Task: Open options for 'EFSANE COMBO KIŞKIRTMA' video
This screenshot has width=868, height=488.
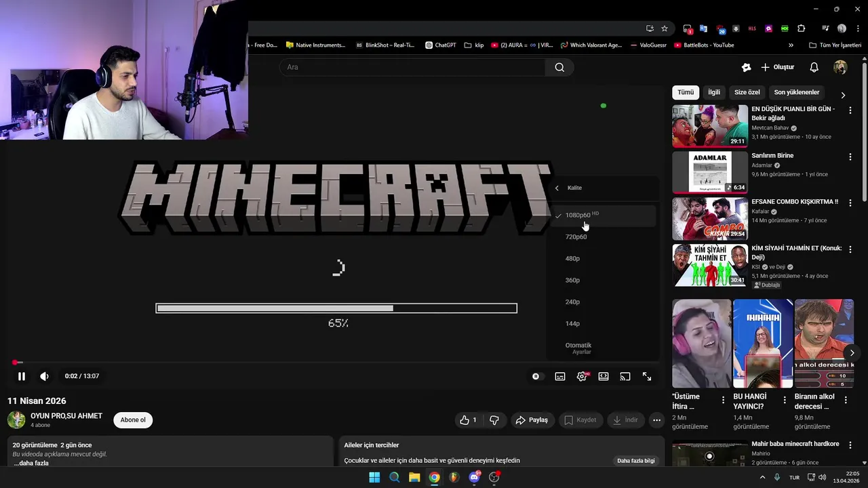Action: click(850, 203)
